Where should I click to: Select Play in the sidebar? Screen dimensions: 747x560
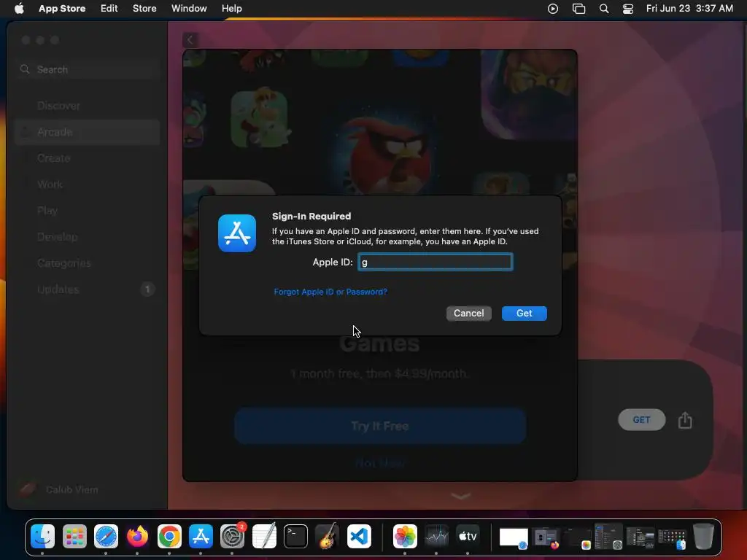[87, 211]
